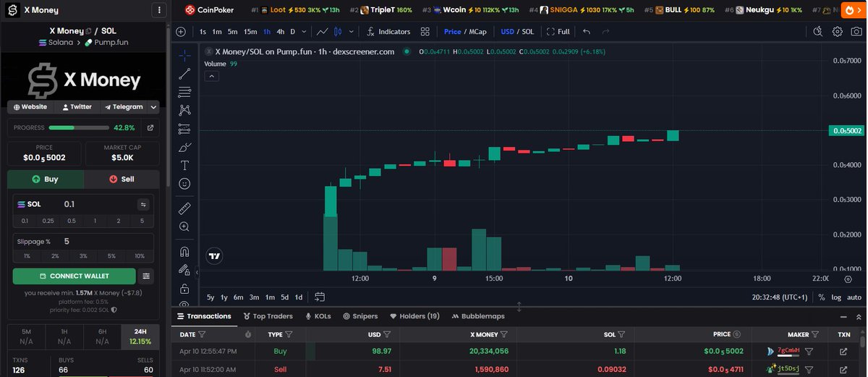Open the Holders (19) tab

pyautogui.click(x=414, y=316)
